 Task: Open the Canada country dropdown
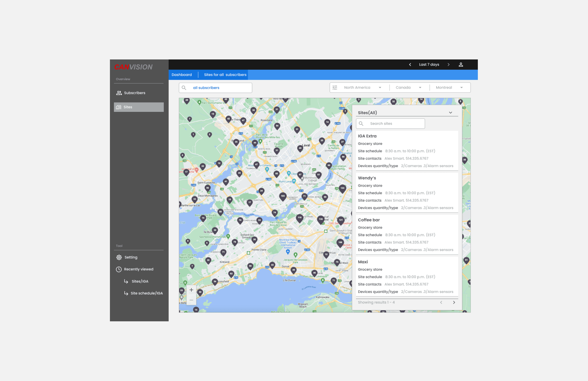click(408, 88)
